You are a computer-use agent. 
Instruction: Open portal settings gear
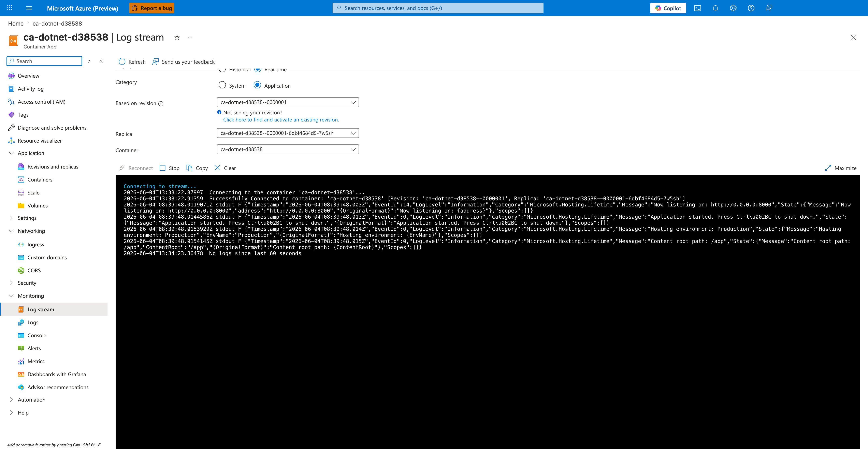click(x=733, y=8)
